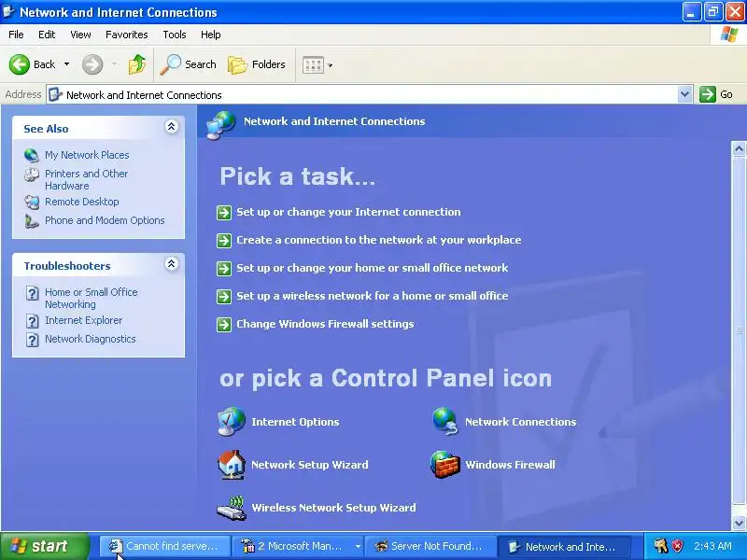
Task: Click the My Network Places globe icon
Action: click(32, 155)
